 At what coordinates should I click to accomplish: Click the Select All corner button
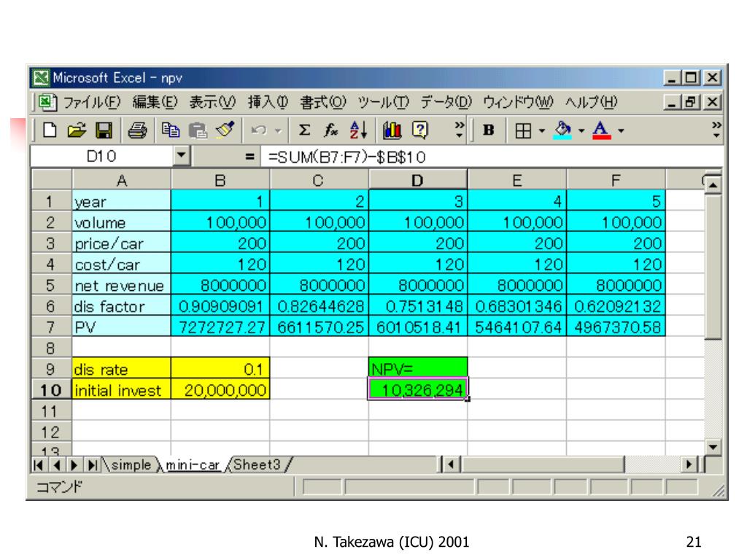tap(52, 180)
